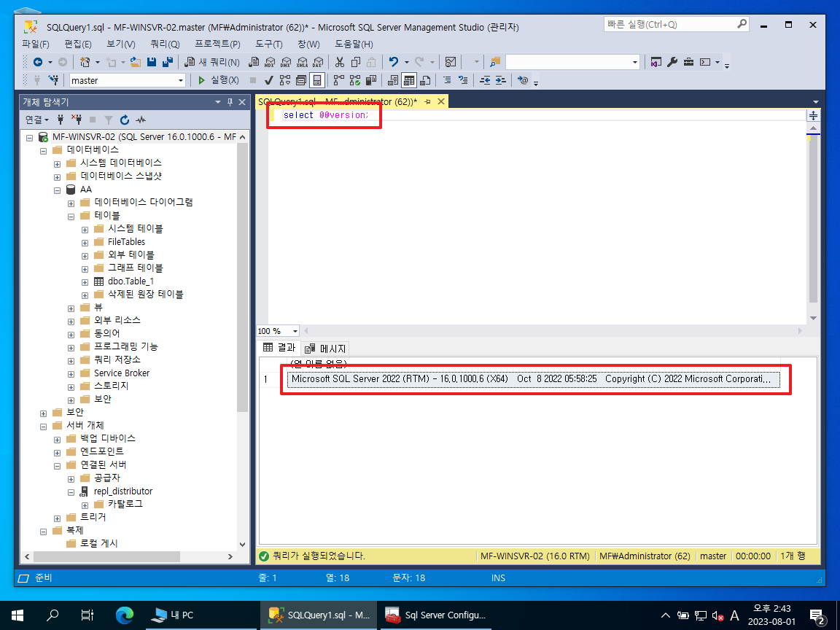Click the Find in Files icon
This screenshot has width=840, height=630.
tap(495, 62)
